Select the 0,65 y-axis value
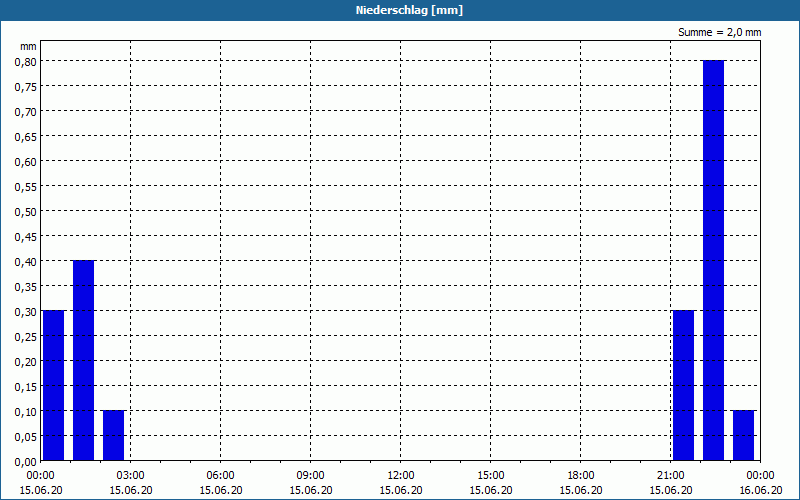Viewport: 800px width, 500px height. tap(26, 137)
